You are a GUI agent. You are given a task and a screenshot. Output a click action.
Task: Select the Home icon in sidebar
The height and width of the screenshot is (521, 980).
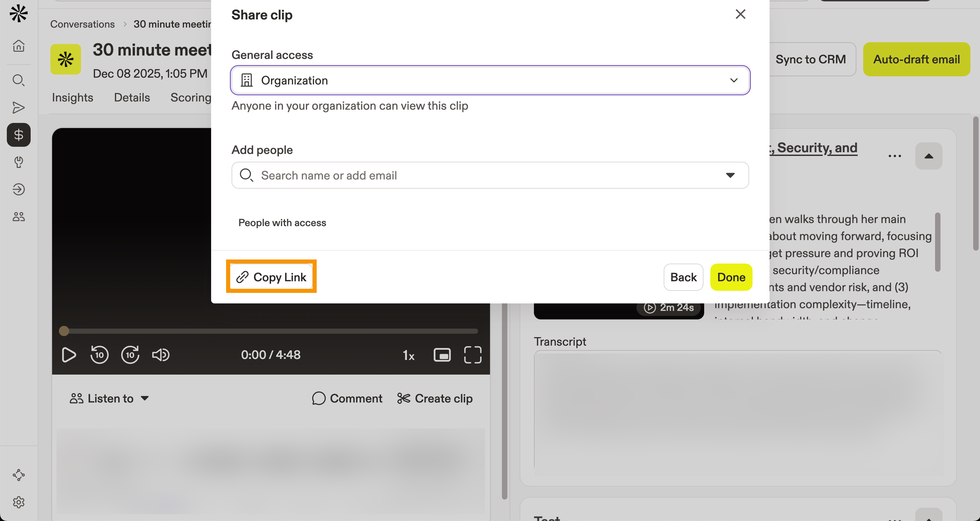[x=18, y=46]
